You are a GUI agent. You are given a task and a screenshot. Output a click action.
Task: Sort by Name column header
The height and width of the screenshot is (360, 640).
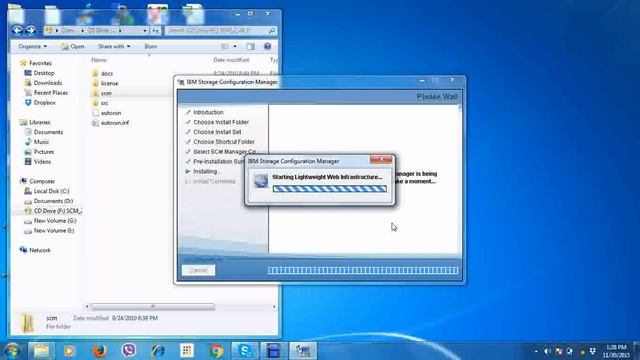[x=99, y=60]
